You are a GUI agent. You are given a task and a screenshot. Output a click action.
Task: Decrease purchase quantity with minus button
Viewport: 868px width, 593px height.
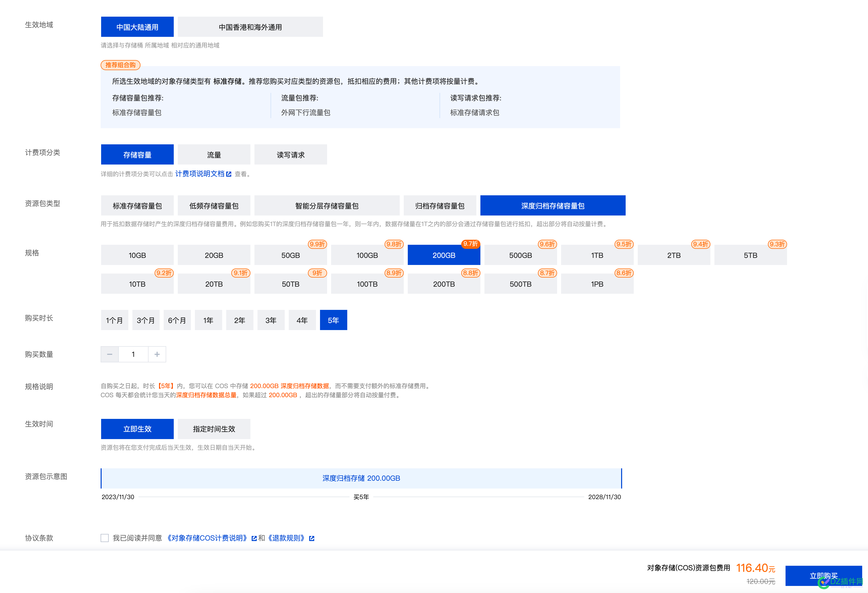(x=109, y=354)
